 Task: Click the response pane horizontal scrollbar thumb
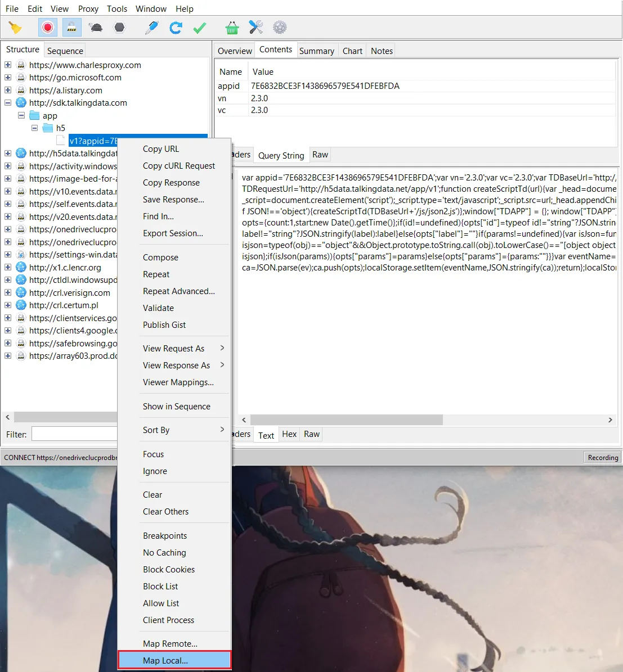[x=347, y=420]
